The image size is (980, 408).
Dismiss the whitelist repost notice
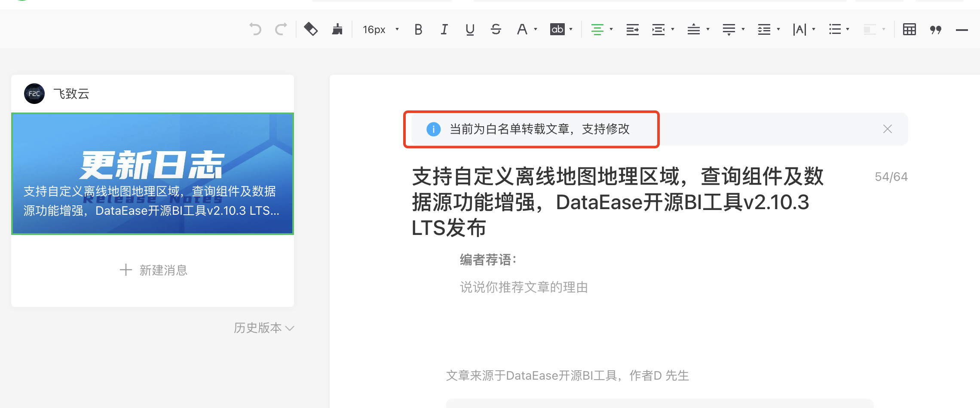888,129
